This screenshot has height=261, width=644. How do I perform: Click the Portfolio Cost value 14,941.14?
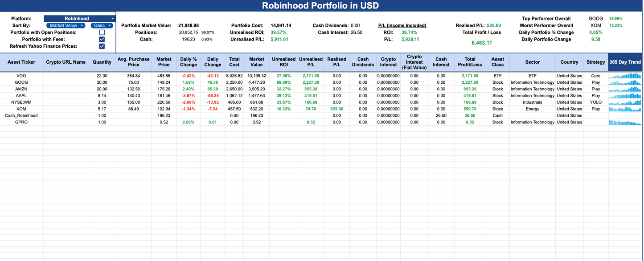click(281, 25)
